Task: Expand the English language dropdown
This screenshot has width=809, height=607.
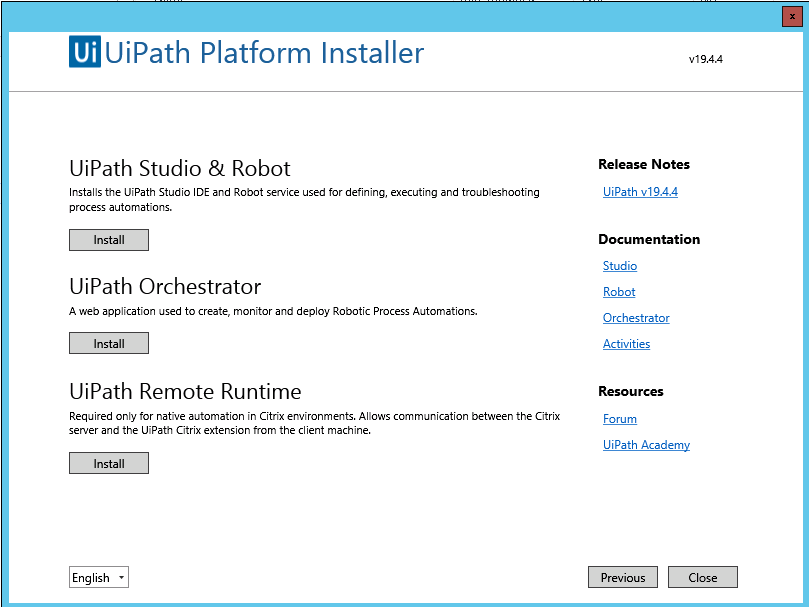Action: [x=99, y=578]
